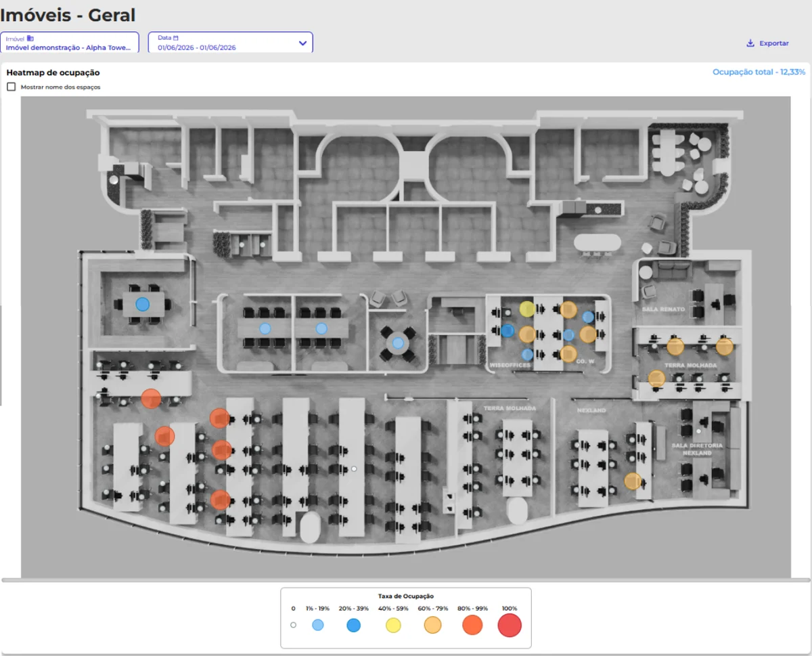Screen dimensions: 812x656
Task: Click the white dot on the central open-plan desk
Action: pos(354,468)
